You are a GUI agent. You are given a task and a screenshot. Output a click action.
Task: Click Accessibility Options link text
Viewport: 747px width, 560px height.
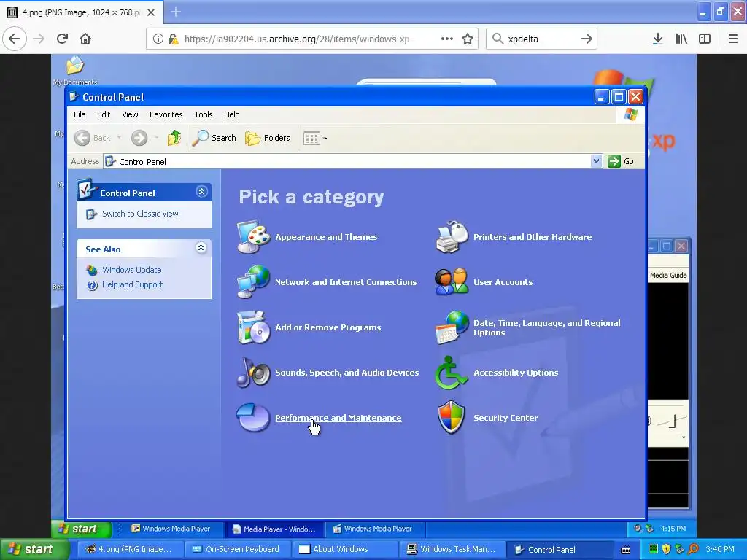point(516,373)
